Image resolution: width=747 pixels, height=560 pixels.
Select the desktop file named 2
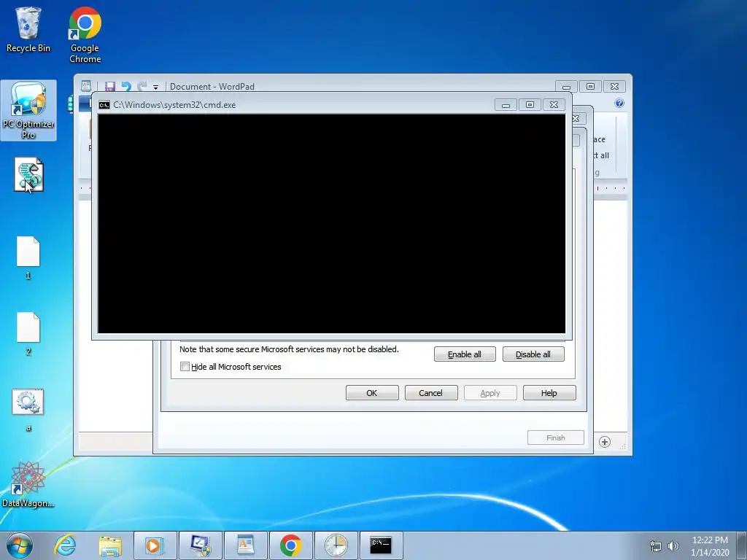tap(28, 333)
